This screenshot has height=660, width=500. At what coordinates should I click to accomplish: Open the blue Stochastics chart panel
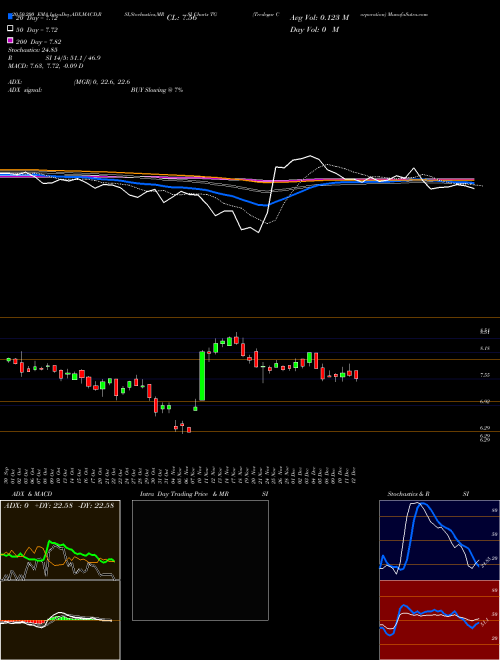[x=439, y=540]
